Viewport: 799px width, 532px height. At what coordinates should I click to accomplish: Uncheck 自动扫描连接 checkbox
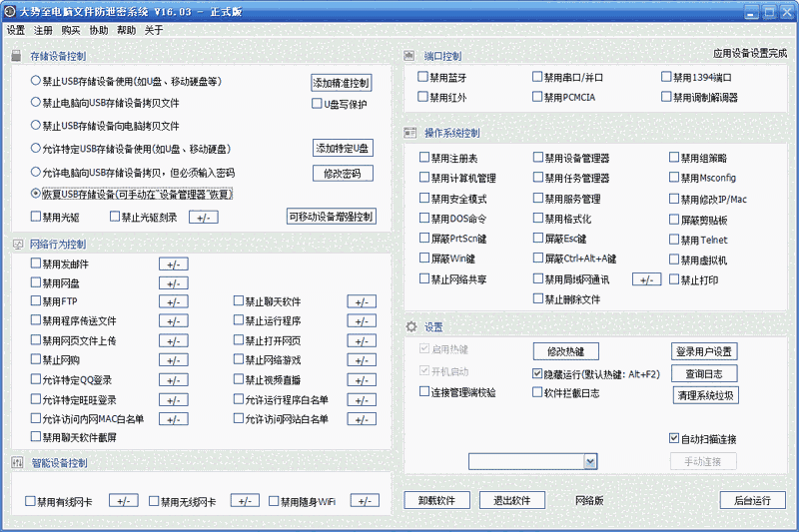pyautogui.click(x=674, y=438)
